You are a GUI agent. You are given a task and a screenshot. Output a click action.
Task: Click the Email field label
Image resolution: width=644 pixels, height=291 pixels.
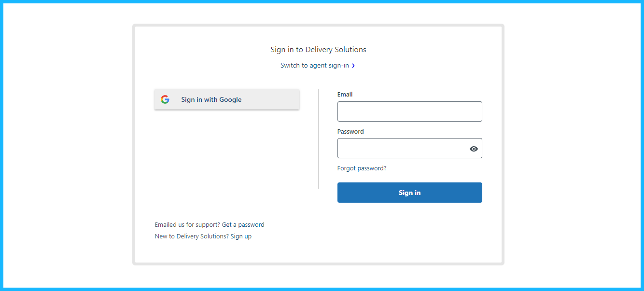(x=345, y=95)
